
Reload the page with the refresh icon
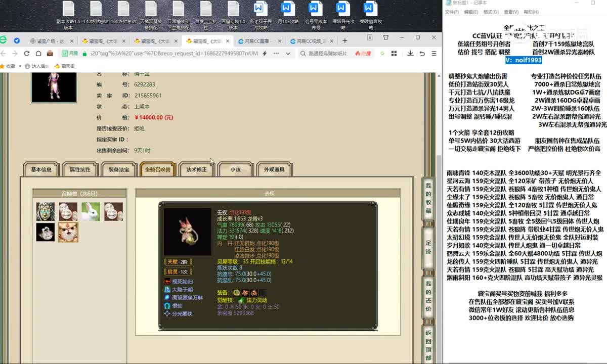(x=26, y=54)
